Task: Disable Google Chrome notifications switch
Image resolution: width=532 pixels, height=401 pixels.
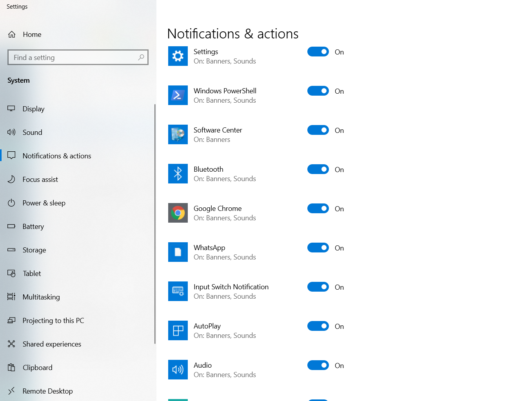Action: (318, 209)
